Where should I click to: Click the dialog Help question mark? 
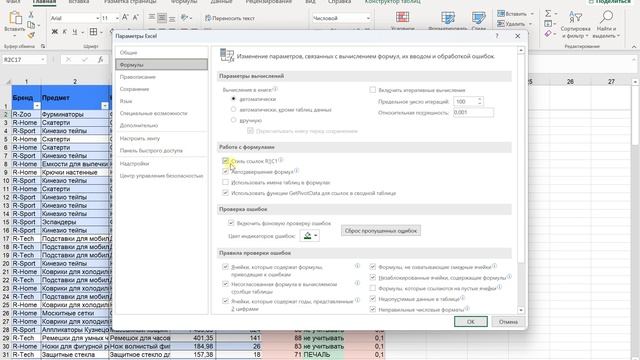pos(497,36)
